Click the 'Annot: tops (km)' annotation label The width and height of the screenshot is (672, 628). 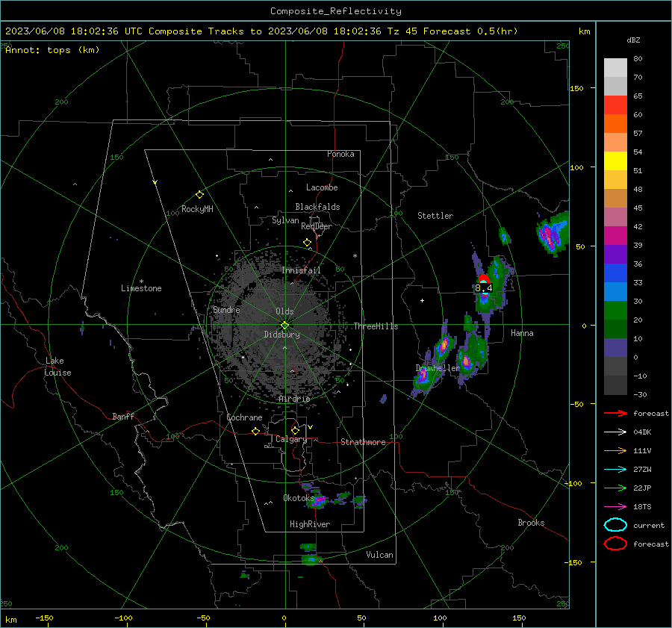click(52, 50)
